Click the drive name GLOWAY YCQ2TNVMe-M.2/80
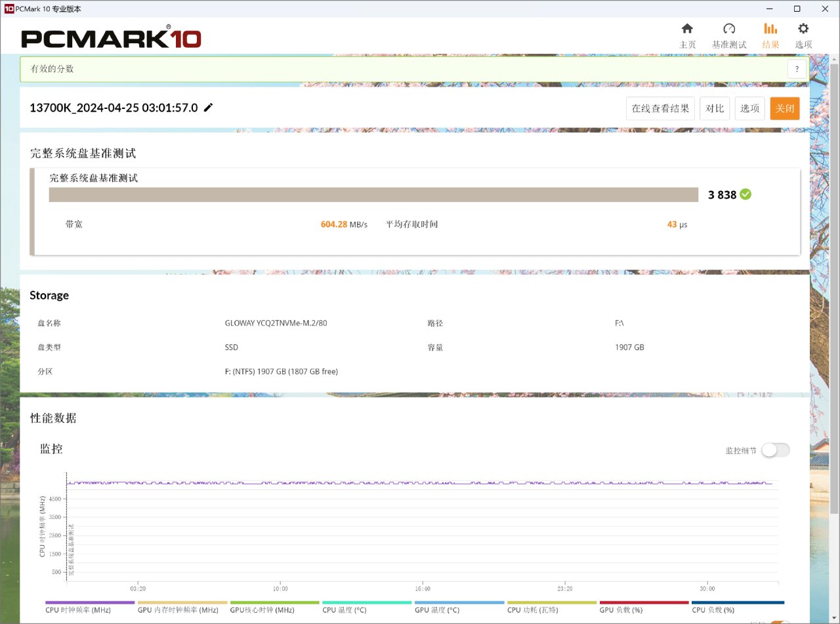Screen dimensions: 840x624 coord(276,323)
